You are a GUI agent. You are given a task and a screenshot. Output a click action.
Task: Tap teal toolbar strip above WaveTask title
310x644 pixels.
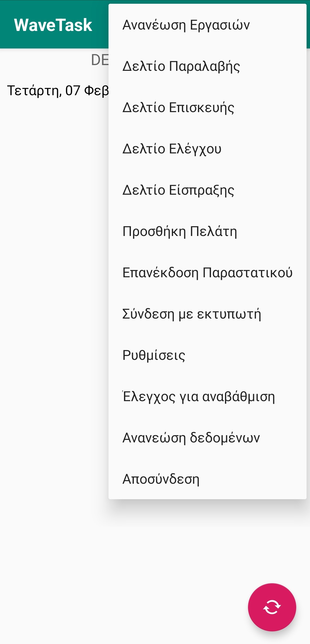(53, 5)
